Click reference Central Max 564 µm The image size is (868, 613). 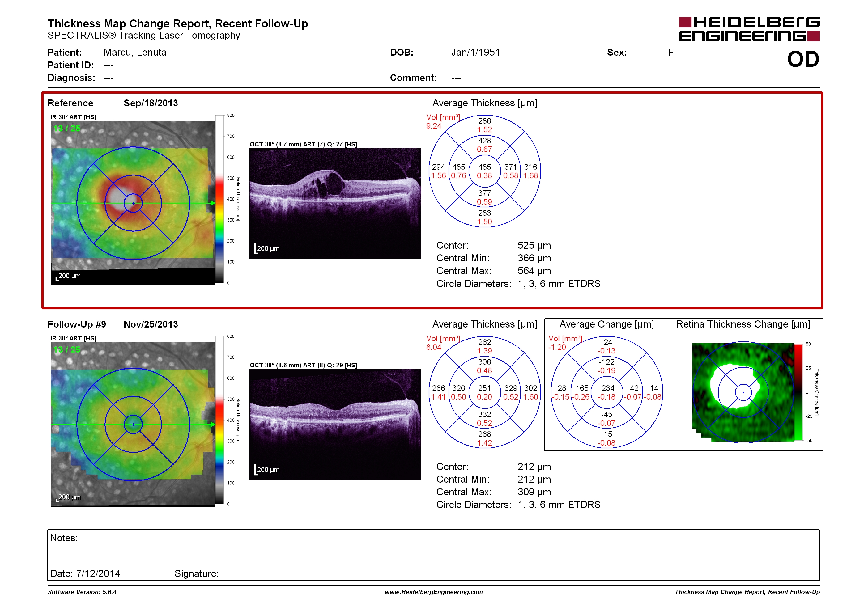(534, 271)
